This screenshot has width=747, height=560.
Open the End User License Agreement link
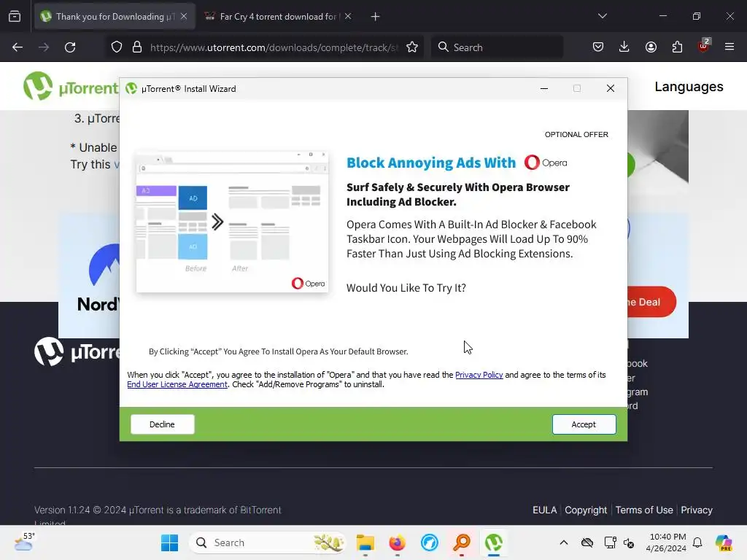click(177, 384)
